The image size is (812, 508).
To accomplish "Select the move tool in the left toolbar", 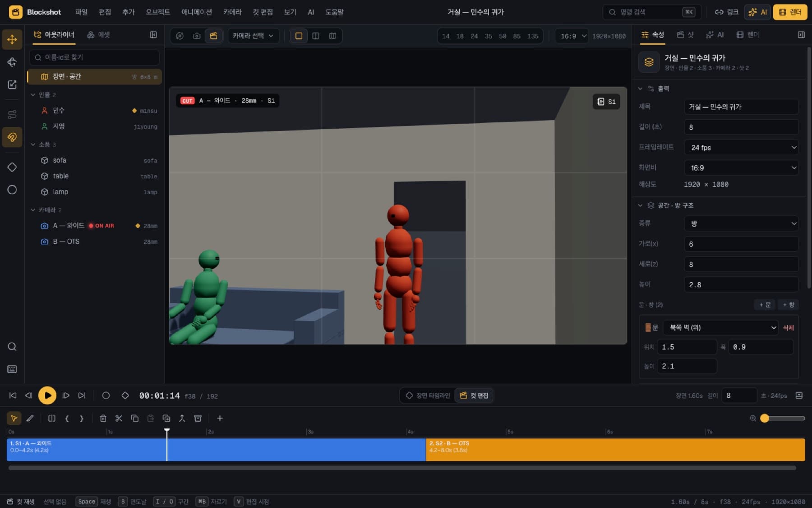I will (x=12, y=39).
